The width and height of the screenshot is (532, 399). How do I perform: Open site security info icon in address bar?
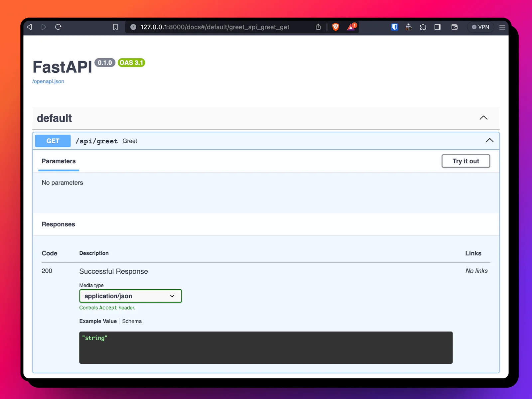pyautogui.click(x=133, y=27)
